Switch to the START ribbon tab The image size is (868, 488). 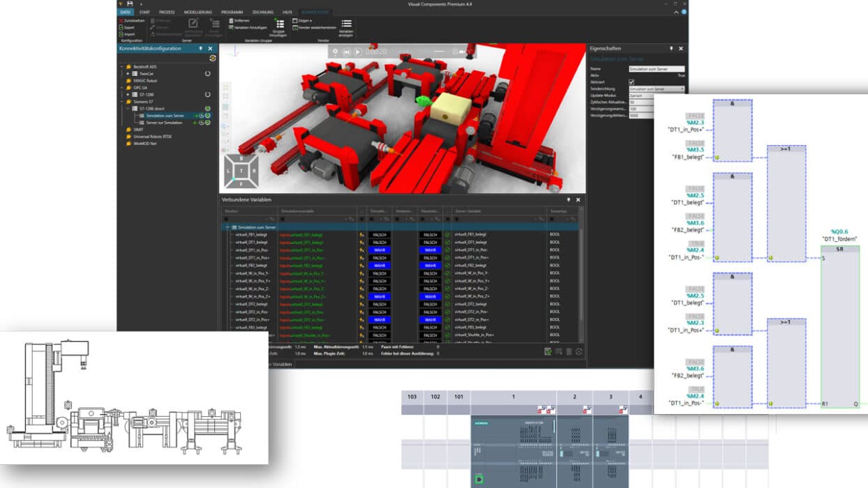pyautogui.click(x=144, y=12)
